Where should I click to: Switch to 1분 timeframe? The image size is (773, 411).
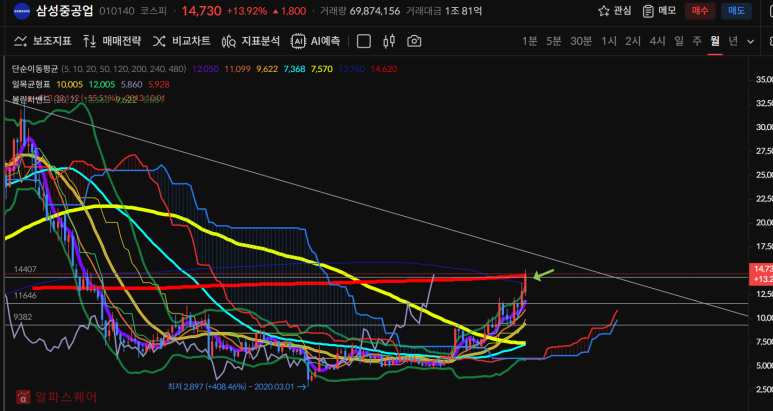(529, 41)
